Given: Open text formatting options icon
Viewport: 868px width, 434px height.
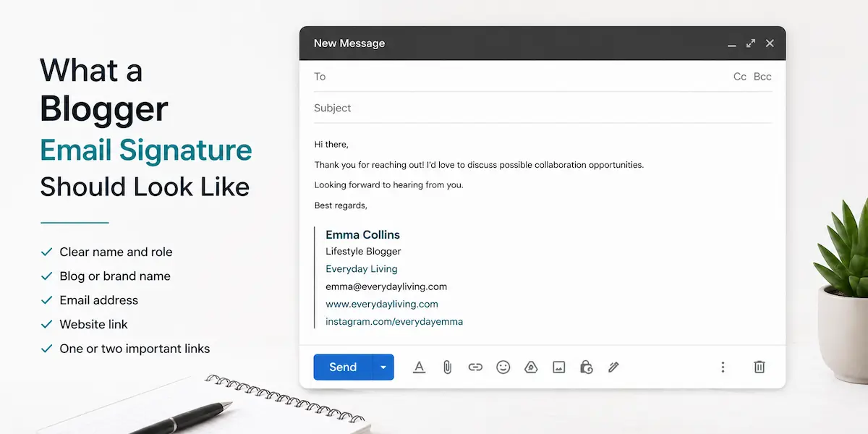Looking at the screenshot, I should (419, 367).
